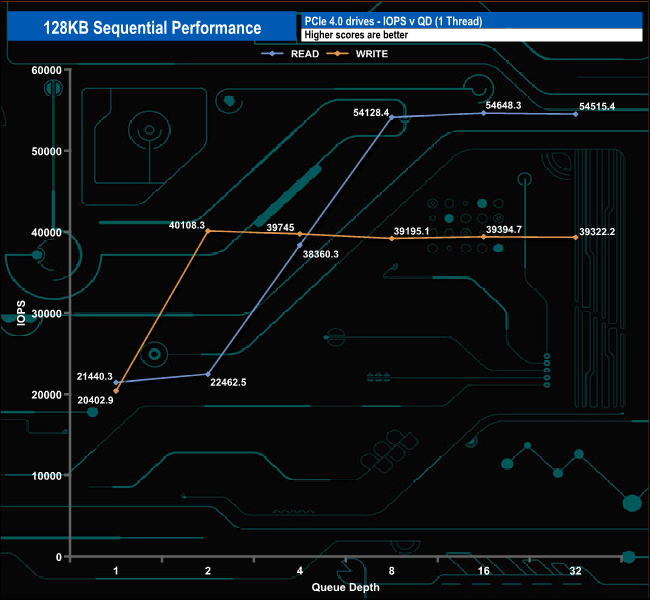Click the 128KB Sequential Performance title
Image resolution: width=650 pixels, height=600 pixels.
pyautogui.click(x=152, y=28)
